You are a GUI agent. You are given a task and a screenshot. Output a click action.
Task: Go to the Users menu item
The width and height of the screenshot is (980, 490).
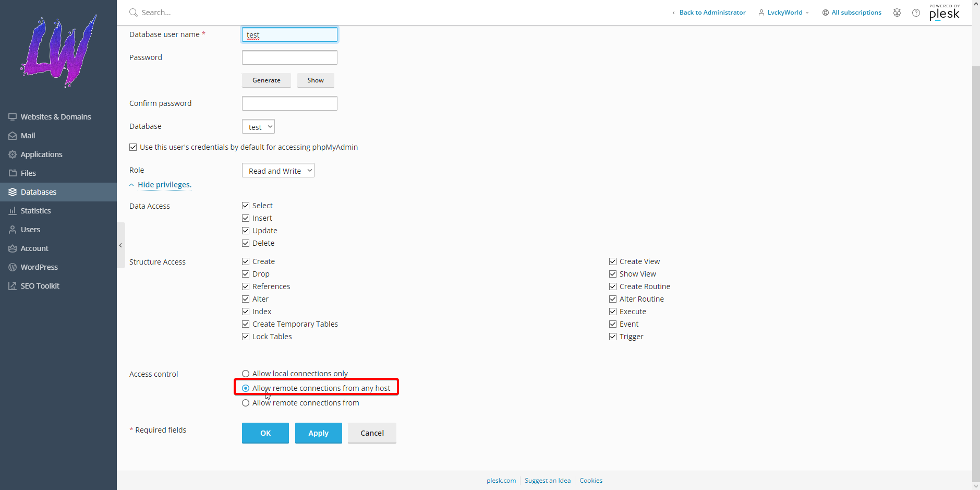pos(30,230)
